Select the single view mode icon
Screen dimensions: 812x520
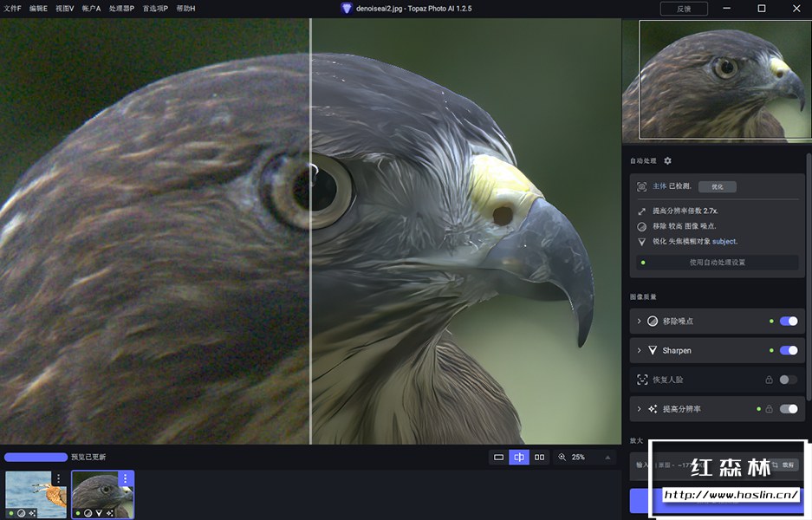(498, 457)
